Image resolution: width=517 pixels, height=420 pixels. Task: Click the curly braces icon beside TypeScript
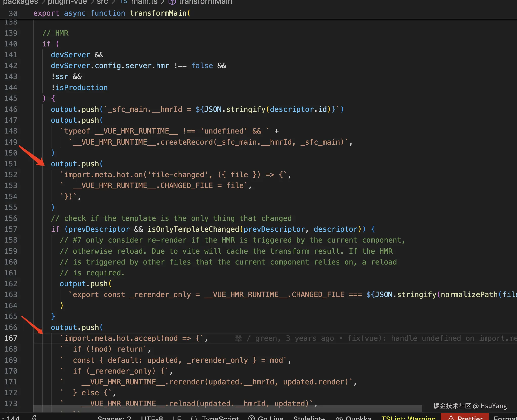point(194,418)
